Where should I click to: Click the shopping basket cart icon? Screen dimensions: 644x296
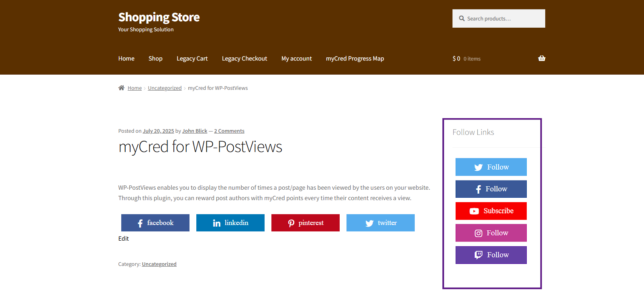click(542, 59)
